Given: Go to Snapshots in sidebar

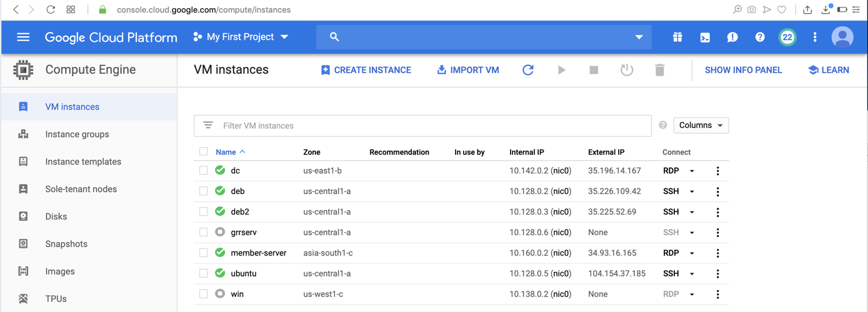Looking at the screenshot, I should (x=66, y=244).
